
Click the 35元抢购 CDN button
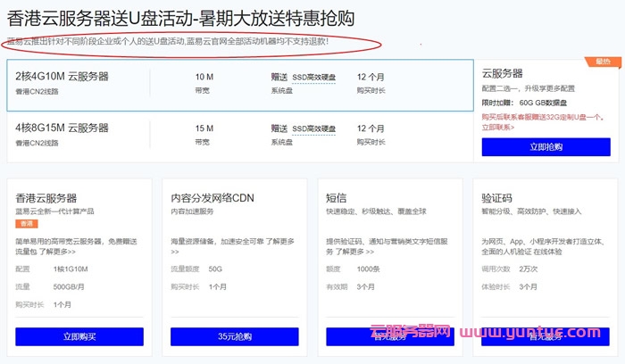[235, 336]
